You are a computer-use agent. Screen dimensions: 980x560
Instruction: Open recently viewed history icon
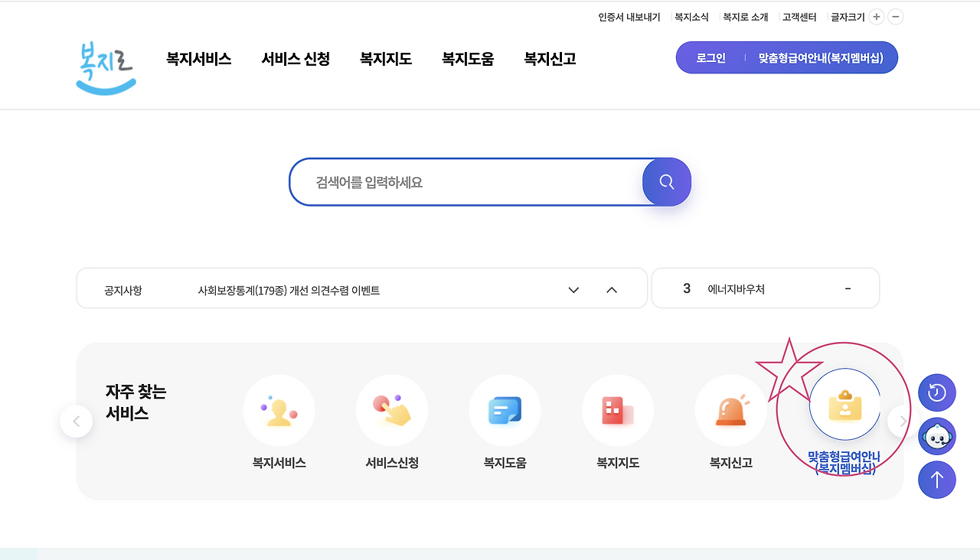click(936, 392)
